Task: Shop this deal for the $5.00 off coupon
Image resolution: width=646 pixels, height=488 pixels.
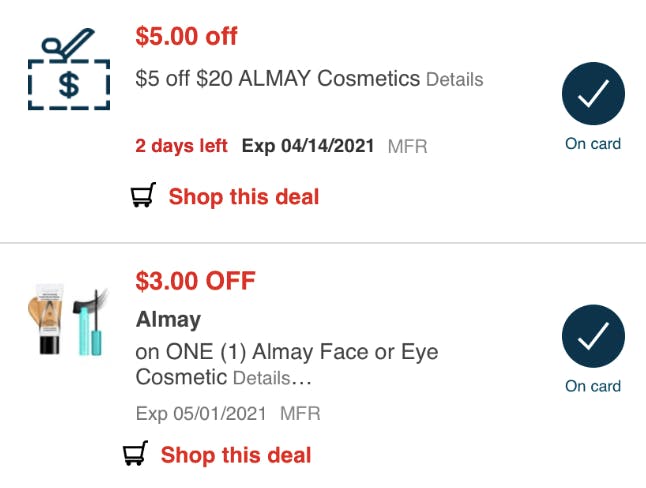Action: tap(243, 197)
